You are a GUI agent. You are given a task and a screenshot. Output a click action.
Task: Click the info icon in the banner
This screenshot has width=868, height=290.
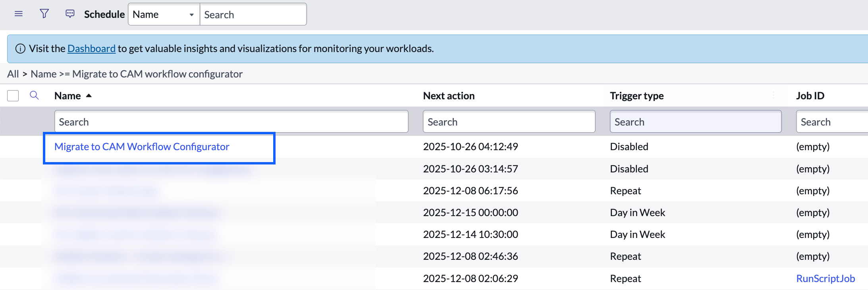[20, 49]
